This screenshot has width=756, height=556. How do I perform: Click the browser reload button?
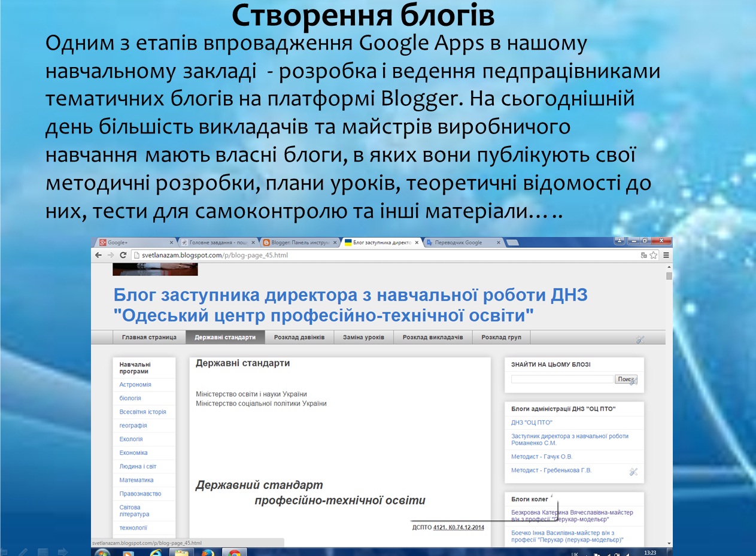123,255
